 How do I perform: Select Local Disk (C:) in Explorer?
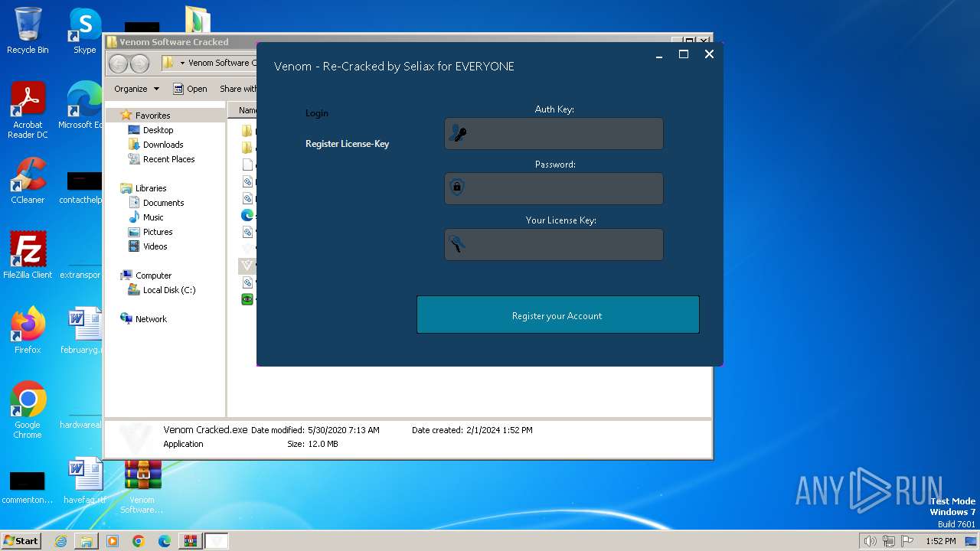pos(168,290)
